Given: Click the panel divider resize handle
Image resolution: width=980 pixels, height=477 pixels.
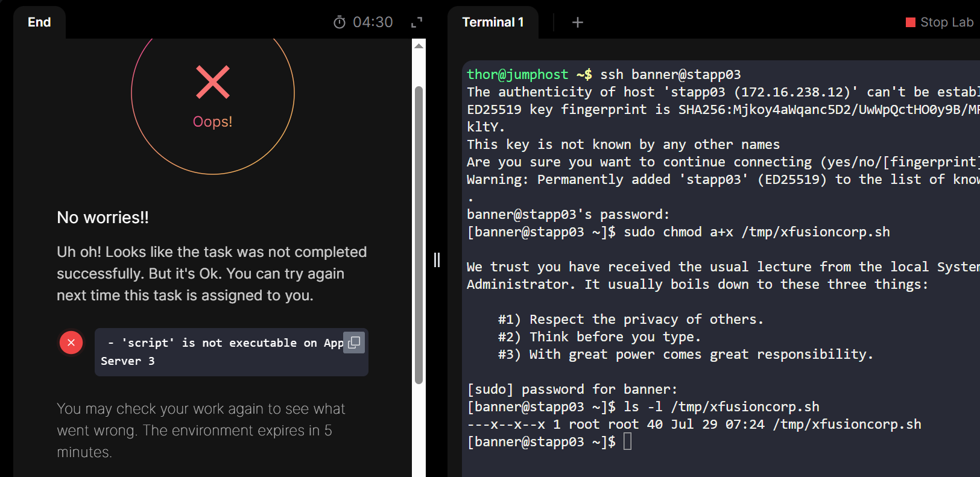Looking at the screenshot, I should click(x=437, y=260).
